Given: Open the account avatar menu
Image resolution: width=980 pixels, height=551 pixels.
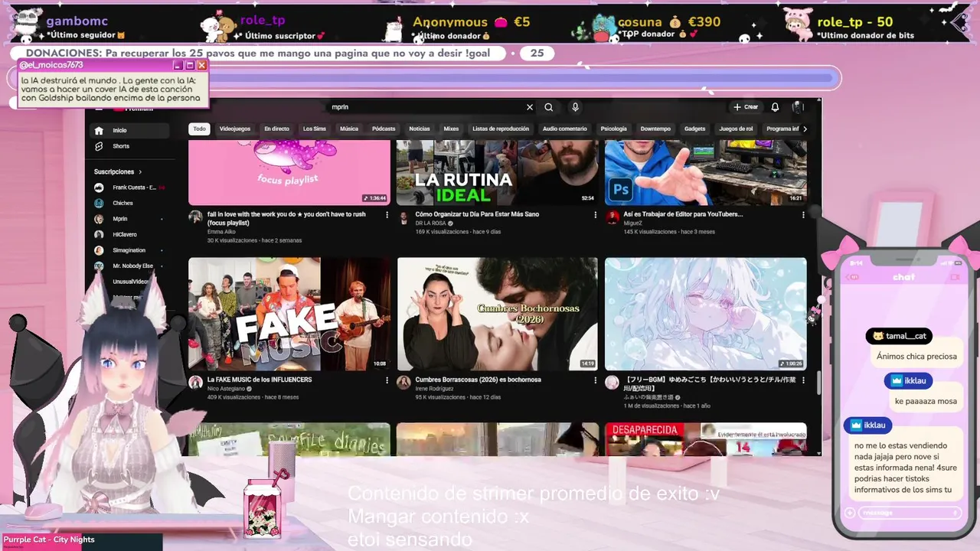Looking at the screenshot, I should click(797, 107).
